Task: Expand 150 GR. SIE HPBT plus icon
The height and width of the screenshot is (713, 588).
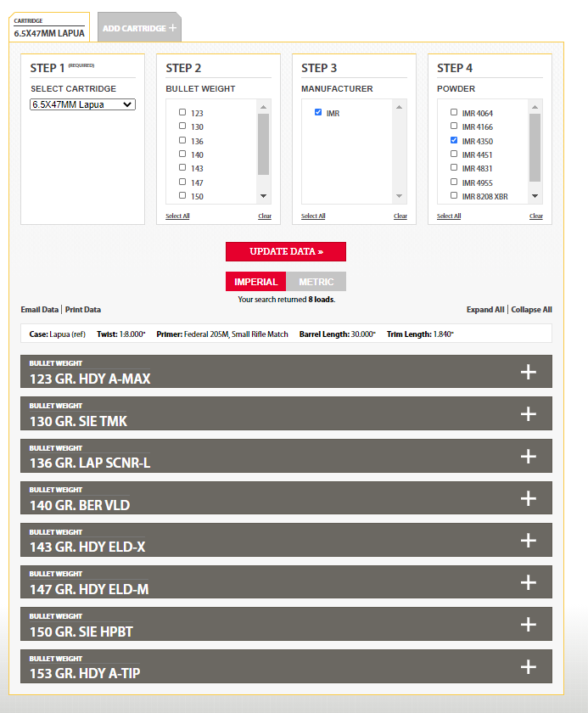Action: pyautogui.click(x=528, y=624)
